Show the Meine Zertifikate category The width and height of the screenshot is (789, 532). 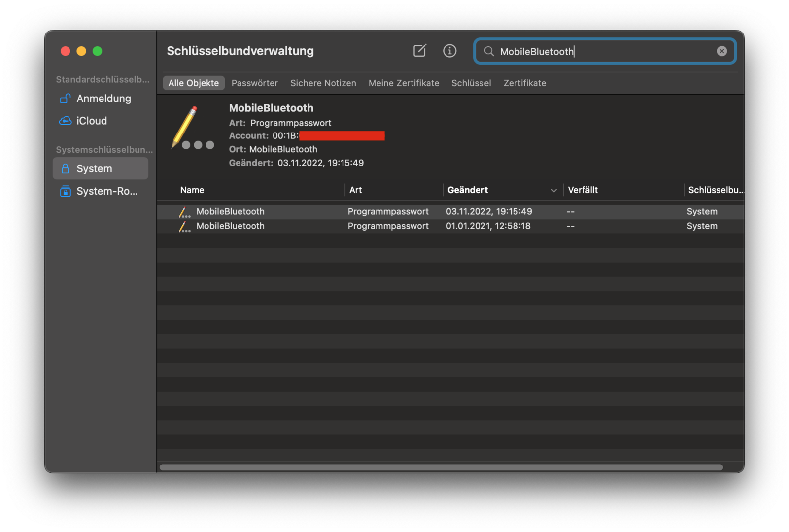point(404,83)
